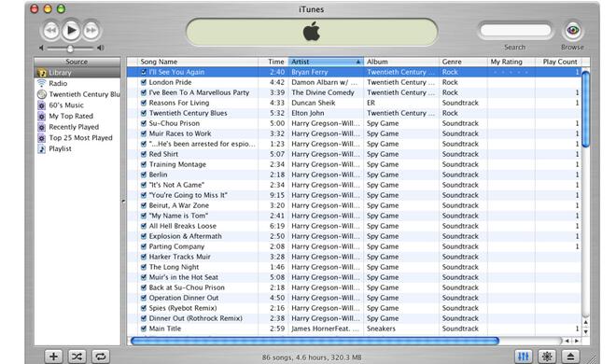Sort by the Time column header
The height and width of the screenshot is (364, 616).
[273, 62]
